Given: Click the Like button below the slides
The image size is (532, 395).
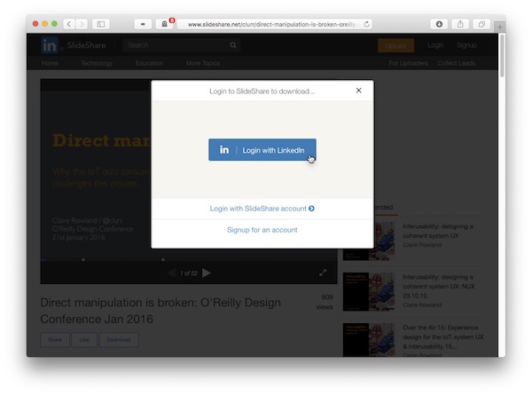Looking at the screenshot, I should (84, 340).
